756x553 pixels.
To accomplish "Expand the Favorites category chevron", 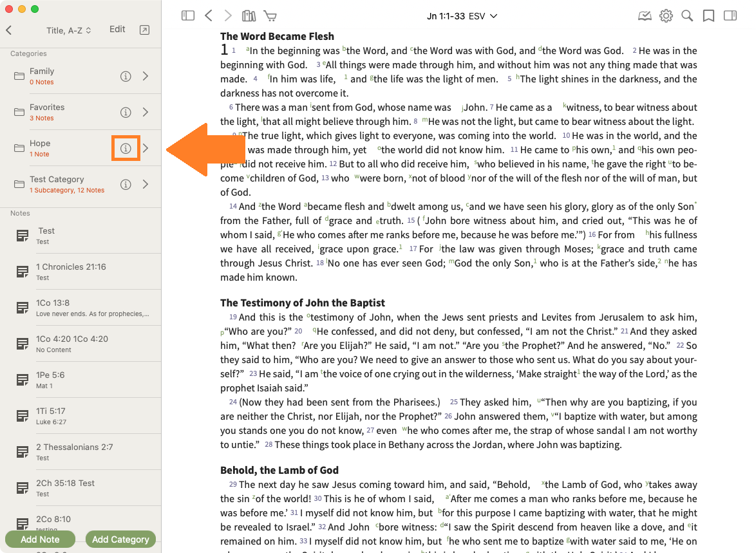I will point(146,113).
